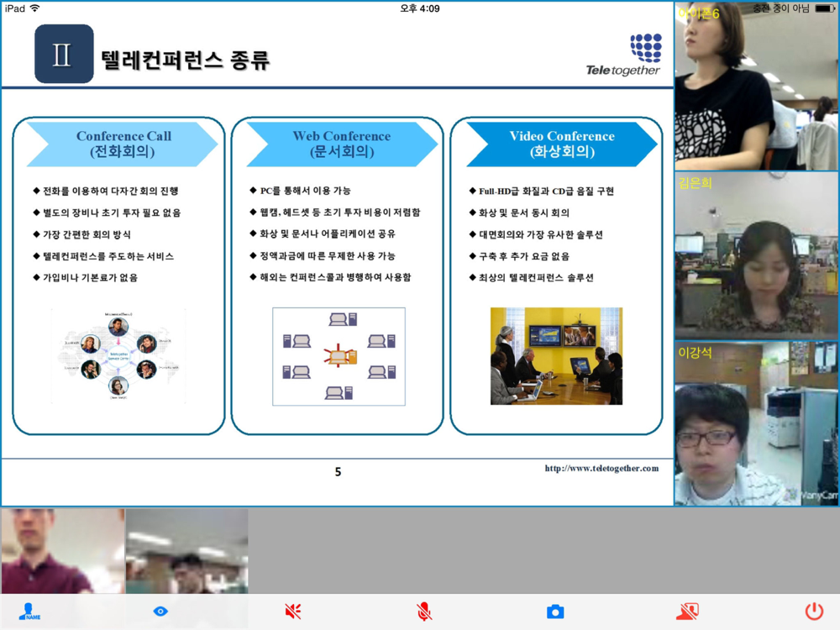Tap the first thumbnail in the bottom strip
840x630 pixels.
[63, 551]
